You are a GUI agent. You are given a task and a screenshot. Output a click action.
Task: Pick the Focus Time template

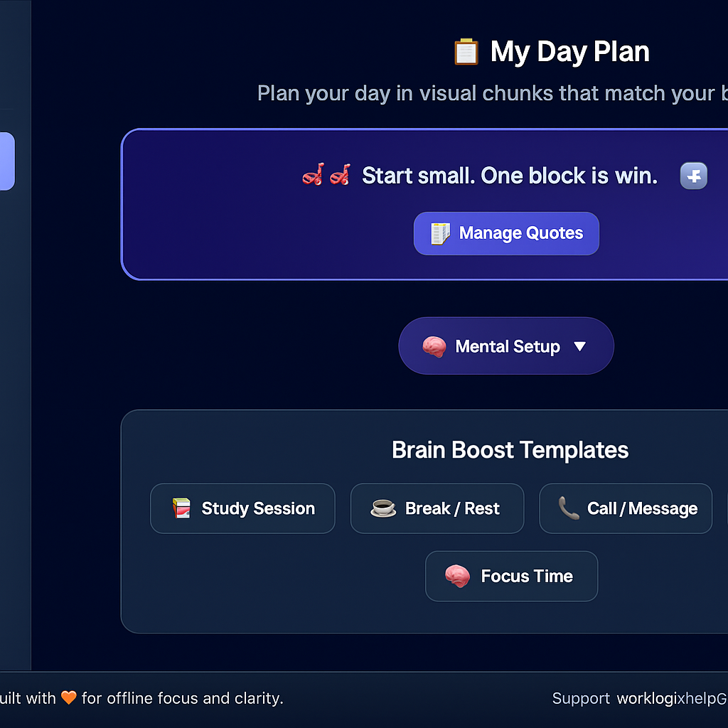(512, 576)
